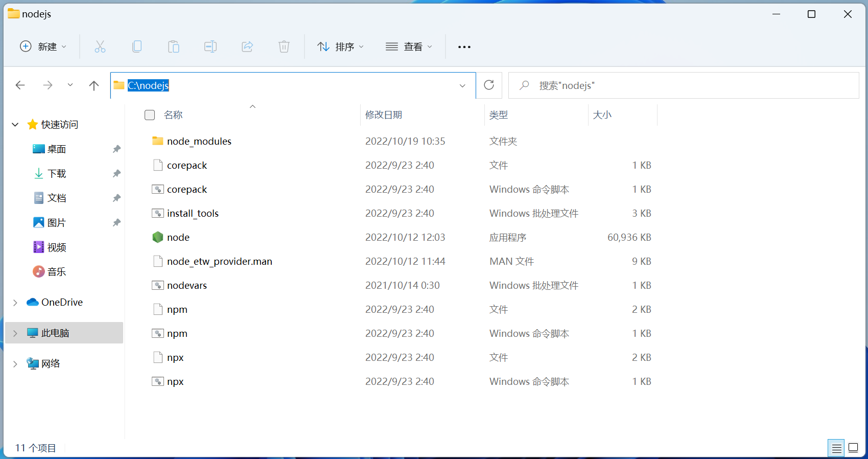The width and height of the screenshot is (868, 459).
Task: Click the Rename icon in toolbar
Action: point(210,47)
